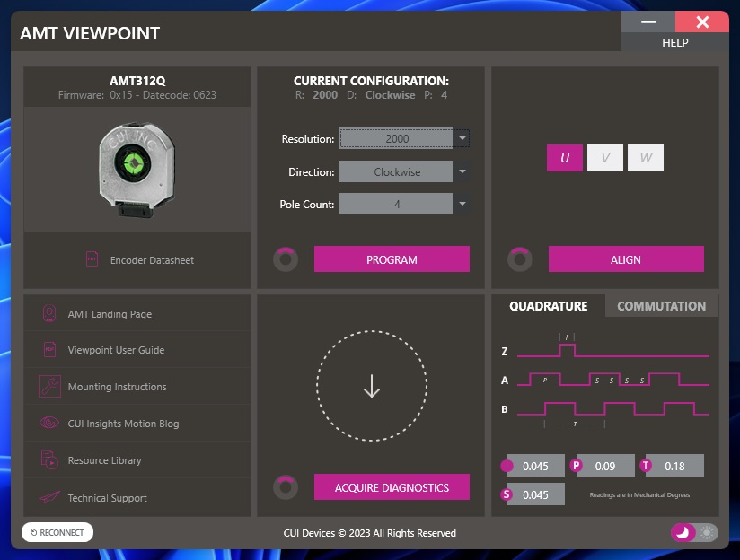
Task: Select the W phase alignment option
Action: 645,158
